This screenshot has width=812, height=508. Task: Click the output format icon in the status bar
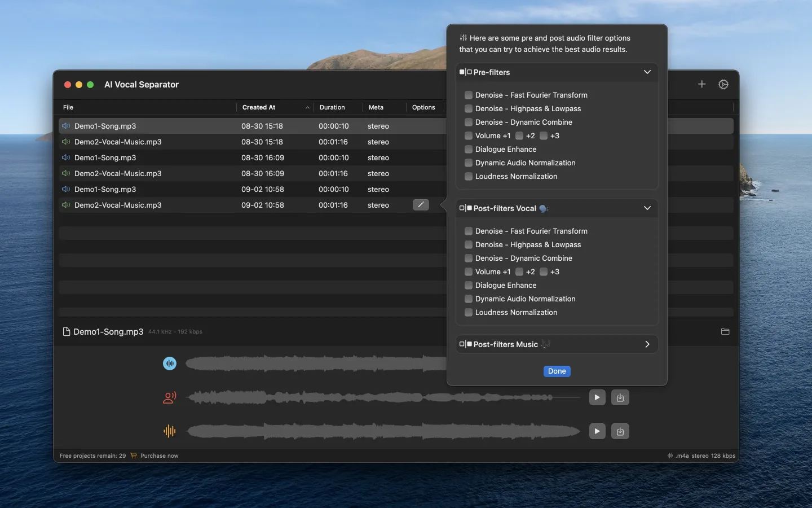click(x=670, y=456)
